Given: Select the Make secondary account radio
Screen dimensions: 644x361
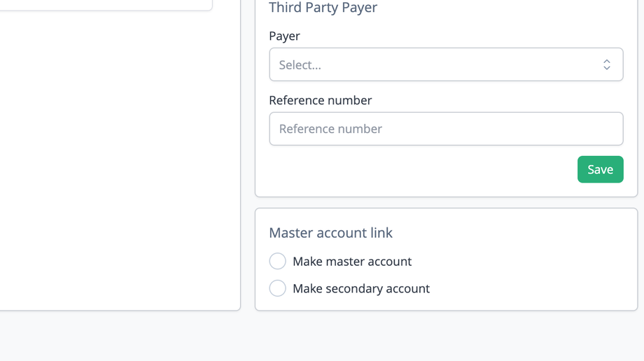Looking at the screenshot, I should [278, 288].
